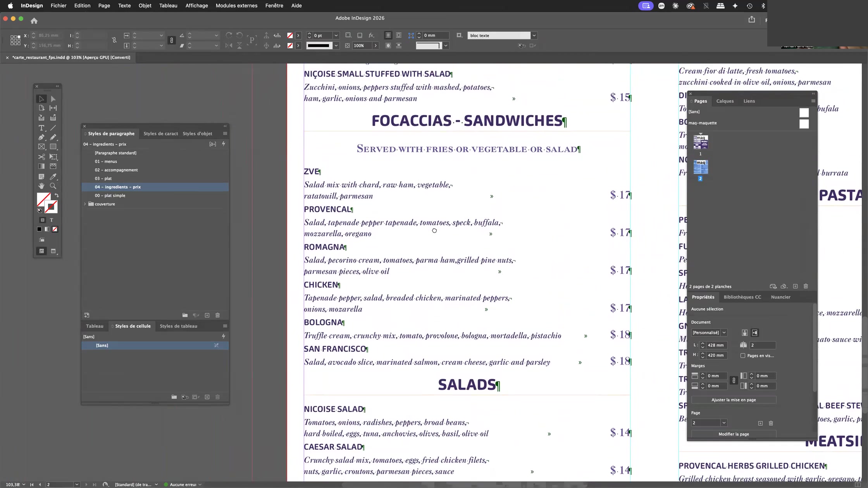This screenshot has height=488, width=868.
Task: Set landscape orientation in Properties
Action: pos(755,333)
